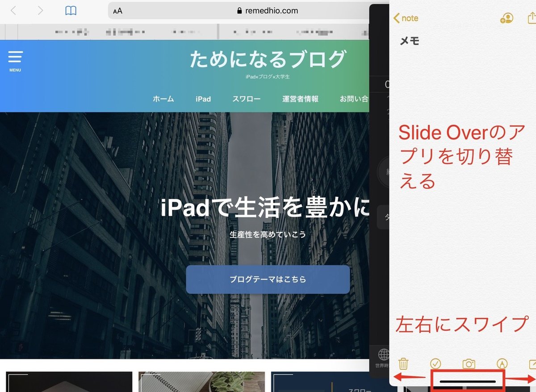Add a collaborator to the note

507,18
